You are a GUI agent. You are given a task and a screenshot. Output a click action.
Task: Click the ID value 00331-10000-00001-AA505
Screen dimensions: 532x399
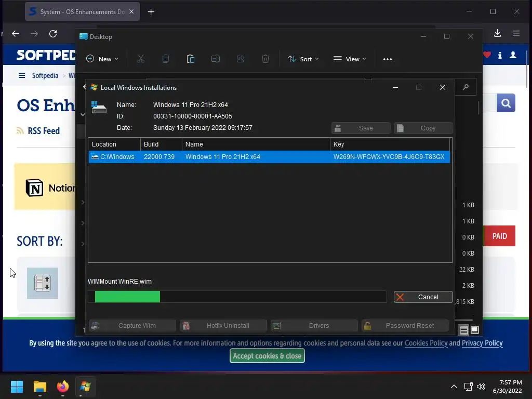coord(193,116)
